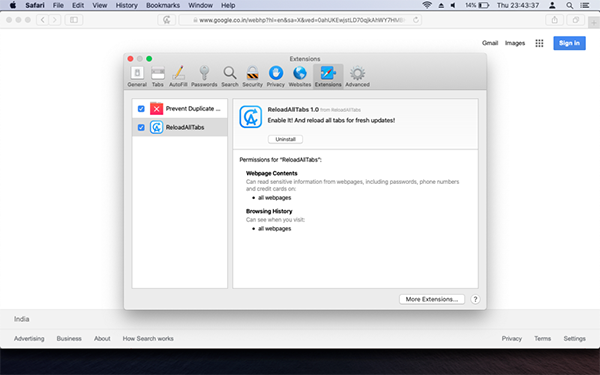600x375 pixels.
Task: Open the Google apps grid icon
Action: tap(539, 43)
